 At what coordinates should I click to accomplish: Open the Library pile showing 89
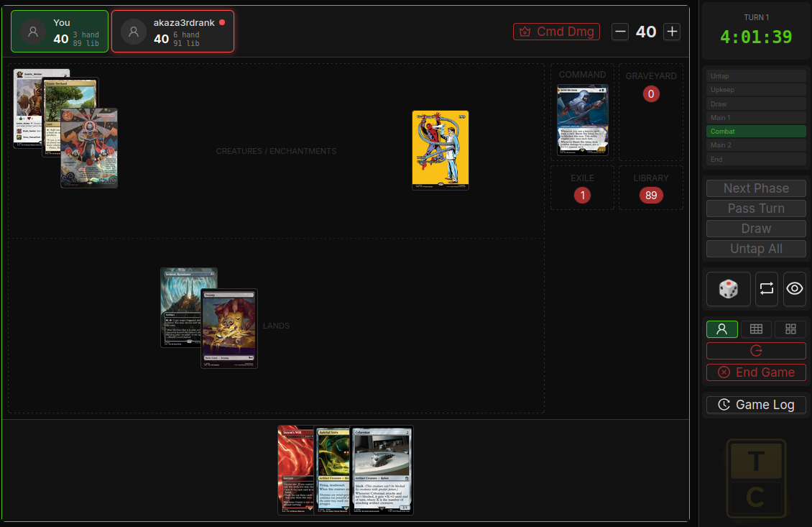point(651,196)
